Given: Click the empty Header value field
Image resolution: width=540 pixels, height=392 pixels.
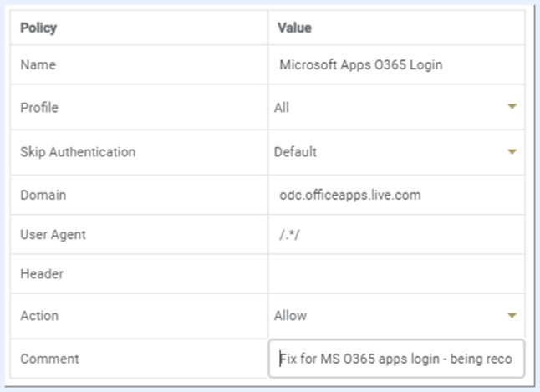Looking at the screenshot, I should click(396, 274).
